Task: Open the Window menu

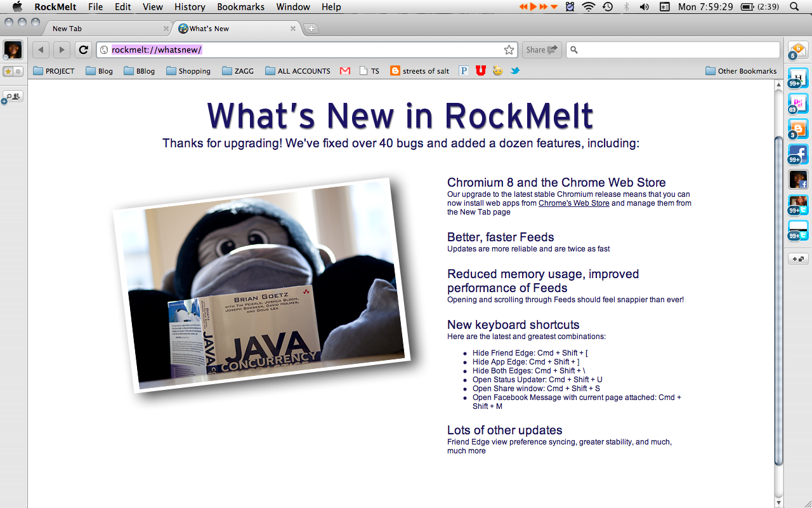Action: pyautogui.click(x=293, y=7)
